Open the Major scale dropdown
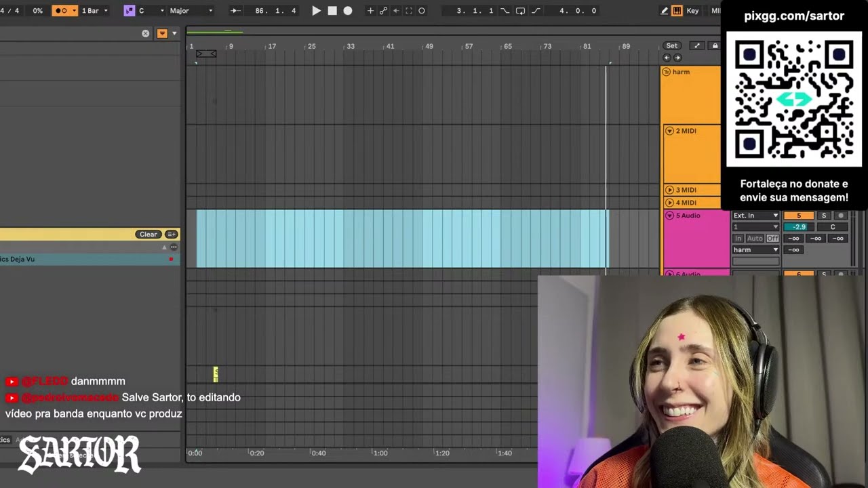 point(191,11)
